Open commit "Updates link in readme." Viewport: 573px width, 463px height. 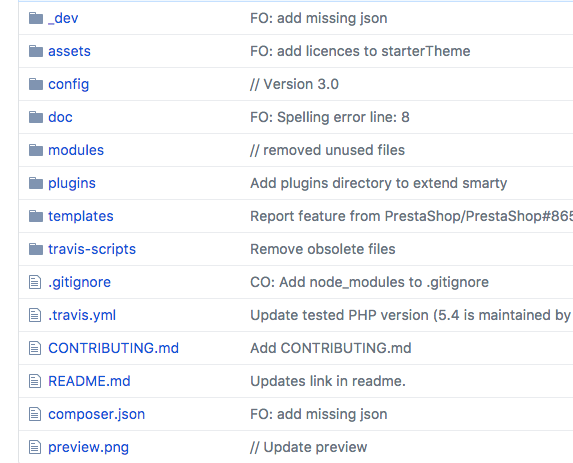click(328, 381)
